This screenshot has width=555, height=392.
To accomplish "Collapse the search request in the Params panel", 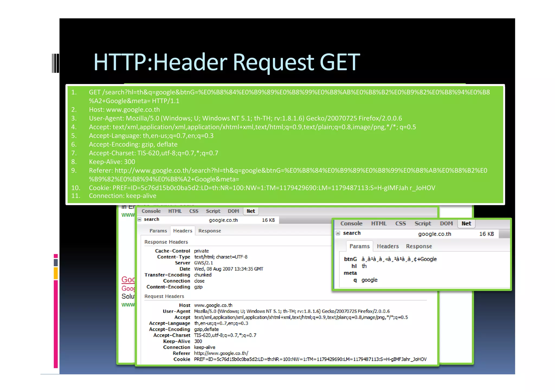I will [x=338, y=233].
